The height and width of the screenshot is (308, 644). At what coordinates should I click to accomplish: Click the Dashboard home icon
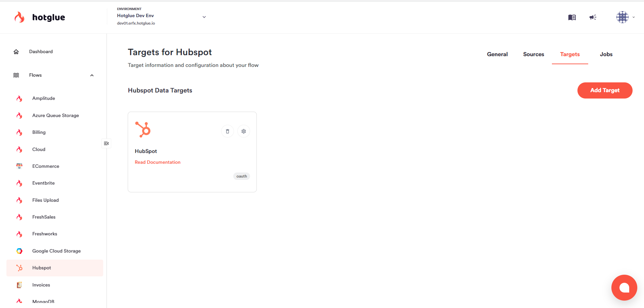(x=16, y=52)
